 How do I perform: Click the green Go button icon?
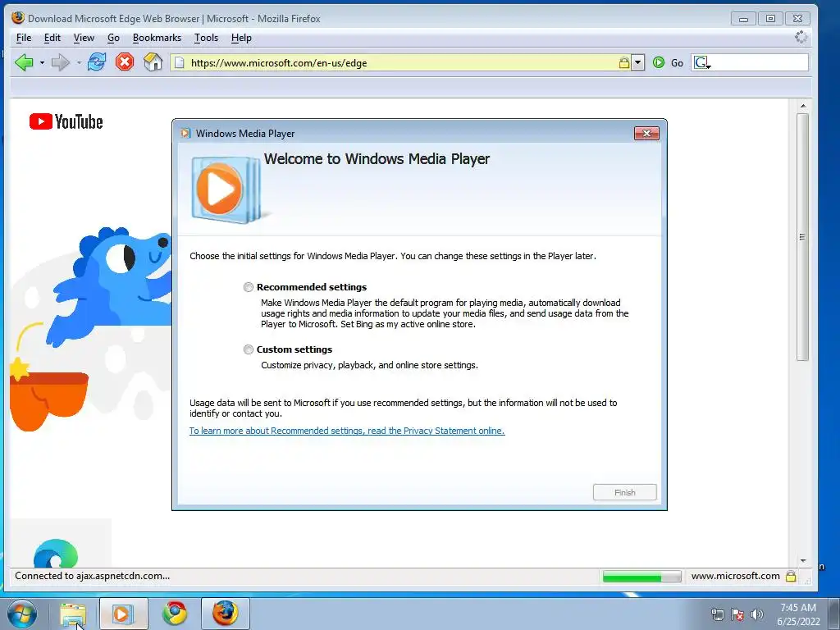[659, 62]
